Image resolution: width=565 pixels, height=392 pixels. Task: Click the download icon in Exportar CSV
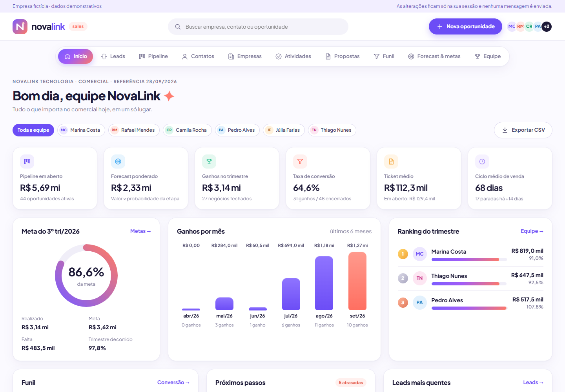coord(505,130)
